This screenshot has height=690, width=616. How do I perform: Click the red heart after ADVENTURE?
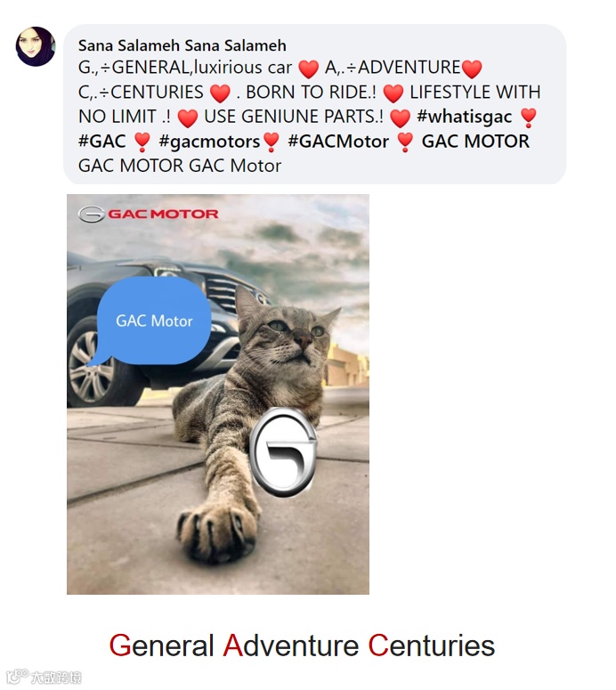point(472,69)
